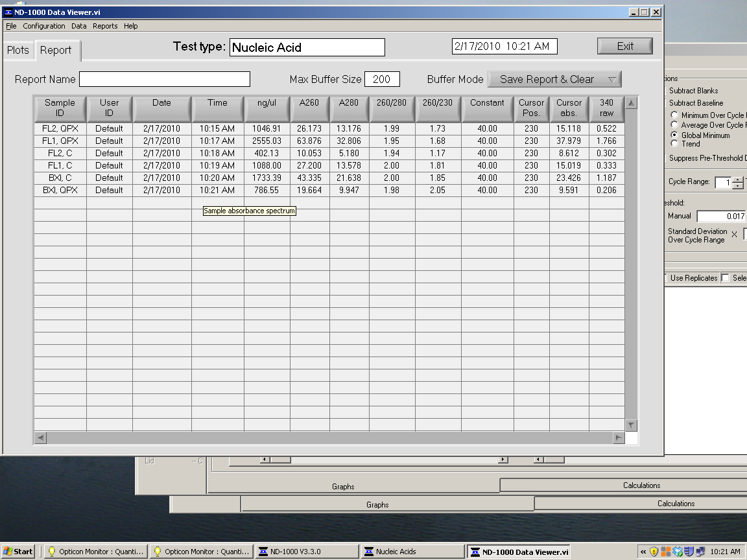Screen dimensions: 747x560
Task: Open the Help menu
Action: pos(130,26)
